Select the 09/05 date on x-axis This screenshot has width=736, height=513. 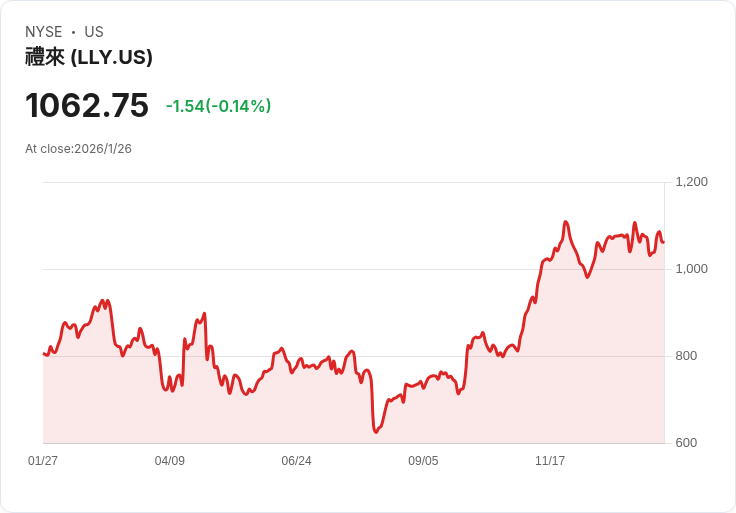tap(423, 461)
